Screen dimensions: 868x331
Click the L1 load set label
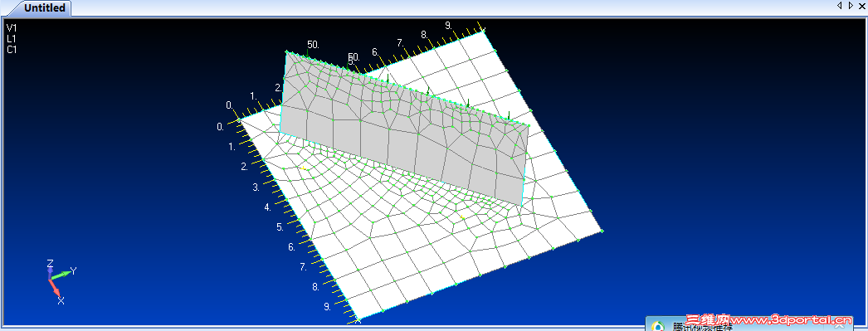pyautogui.click(x=12, y=39)
